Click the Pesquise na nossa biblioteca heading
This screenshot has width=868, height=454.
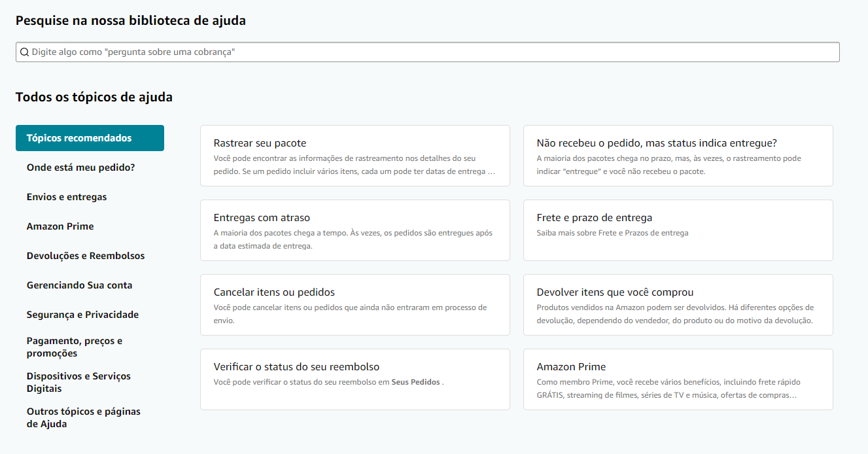[x=131, y=20]
